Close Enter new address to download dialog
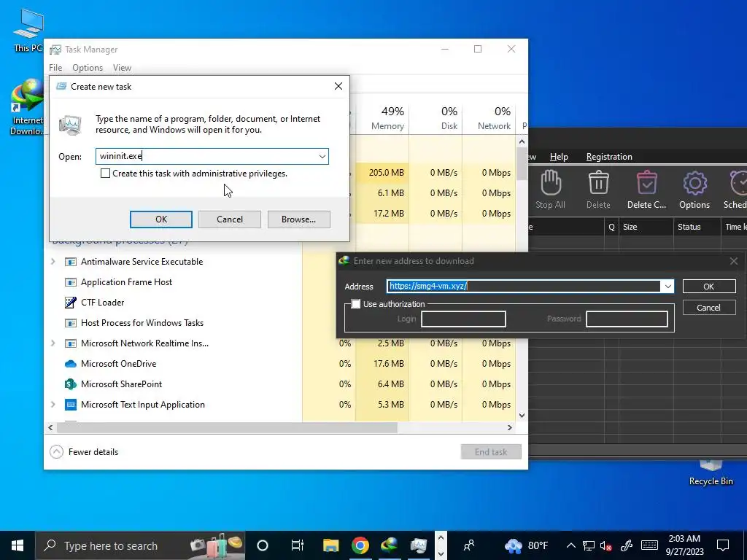Viewport: 747px width, 560px height. point(734,261)
